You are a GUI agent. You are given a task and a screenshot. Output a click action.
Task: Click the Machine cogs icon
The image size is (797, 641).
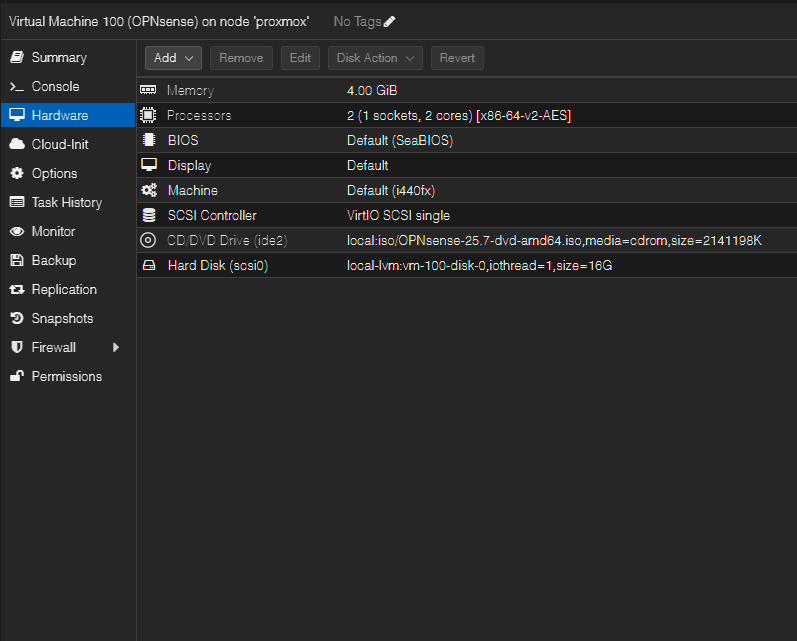(x=149, y=190)
